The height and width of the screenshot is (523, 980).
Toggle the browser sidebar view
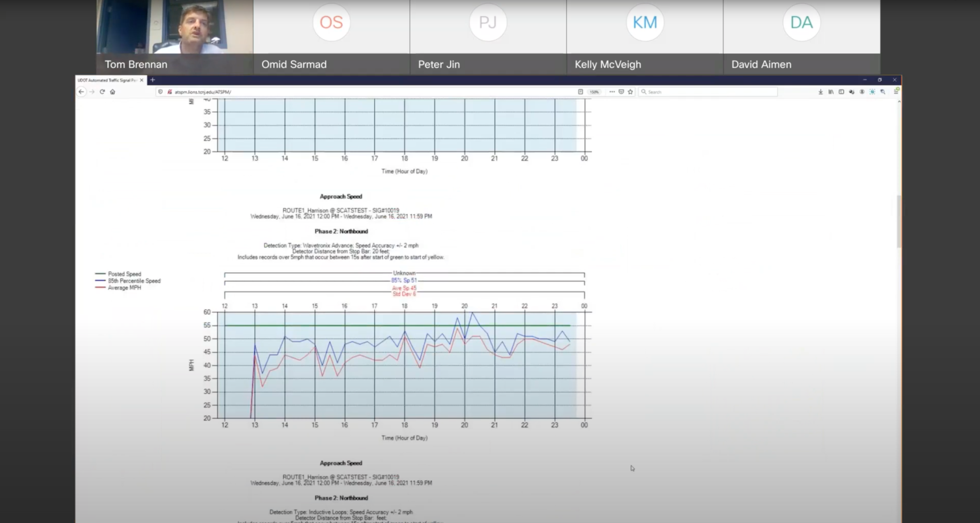coord(841,92)
